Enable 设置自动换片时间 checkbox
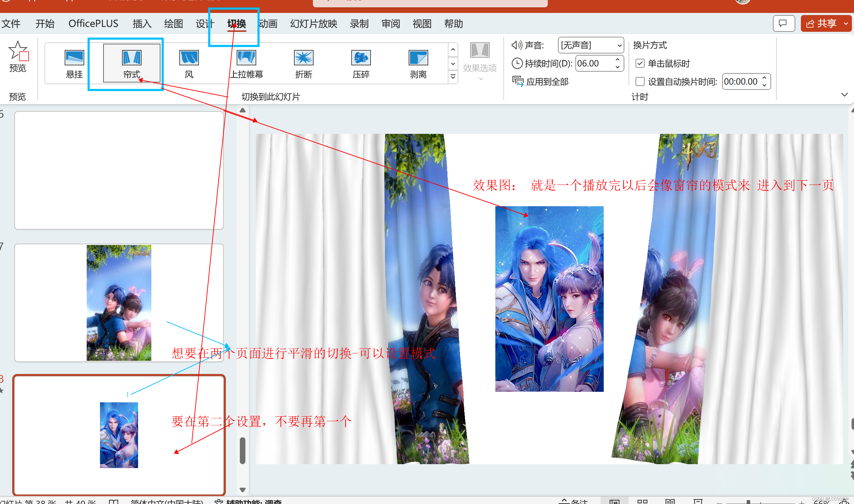Screen dimensions: 854x504 click(x=640, y=82)
